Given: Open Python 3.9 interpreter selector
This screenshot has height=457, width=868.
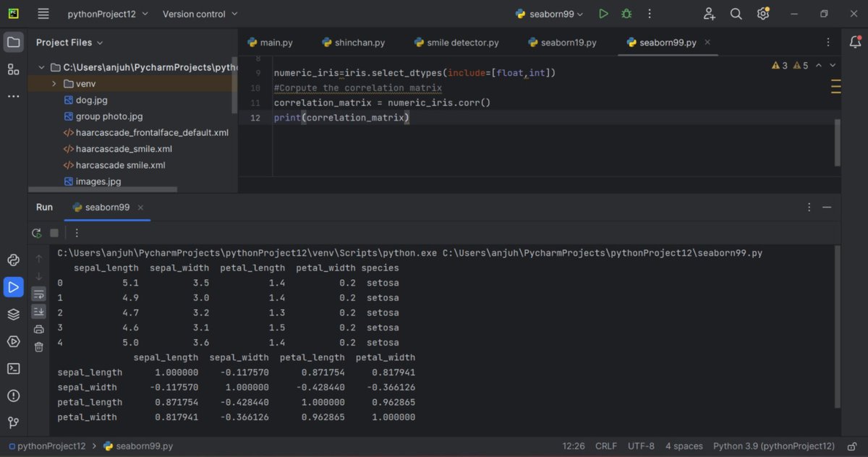Looking at the screenshot, I should 774,446.
